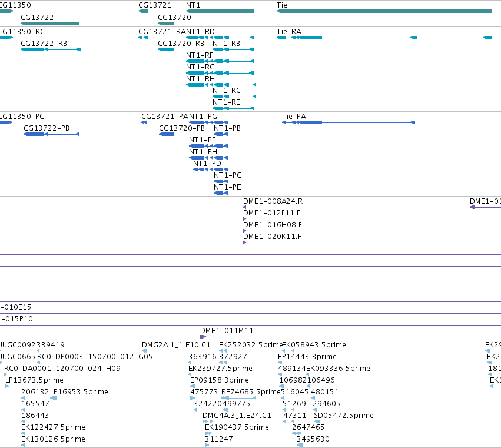Select the NT1-RH transcript
The width and height of the screenshot is (501, 448).
(221, 85)
